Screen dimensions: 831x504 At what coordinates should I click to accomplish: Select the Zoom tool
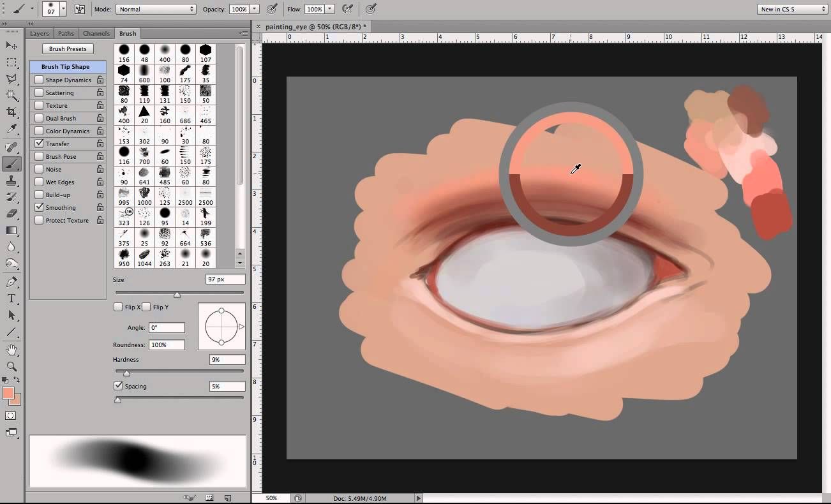click(11, 367)
